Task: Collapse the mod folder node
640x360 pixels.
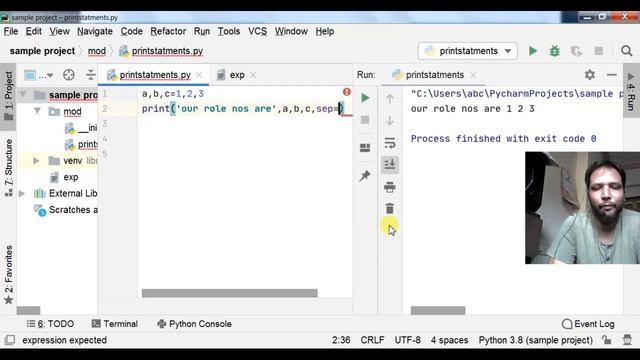Action: [37, 111]
